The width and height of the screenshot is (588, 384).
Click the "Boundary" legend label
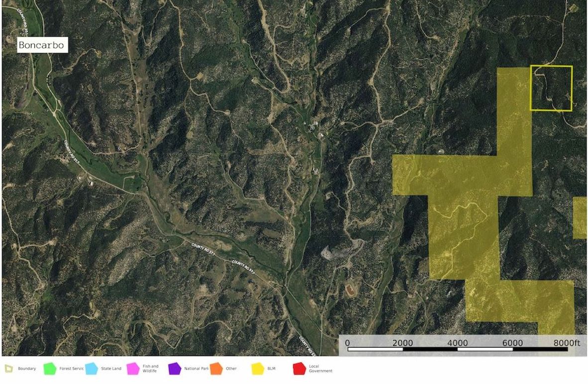pos(26,369)
